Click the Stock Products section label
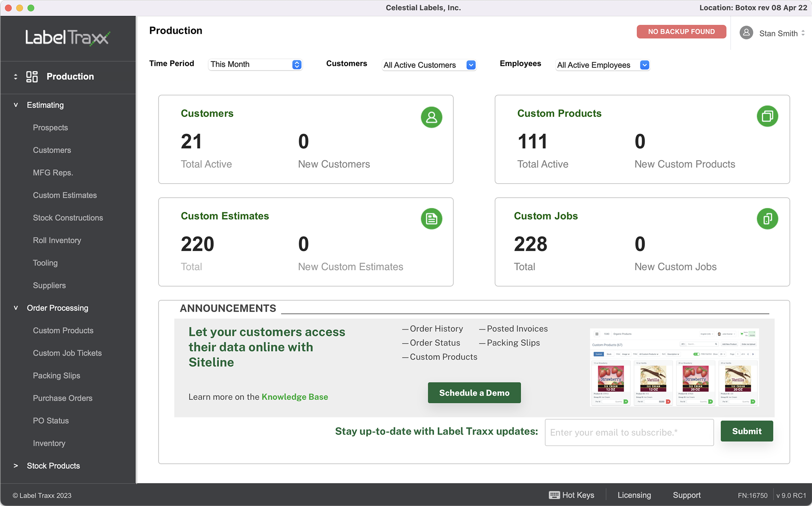The width and height of the screenshot is (812, 506). pos(54,466)
